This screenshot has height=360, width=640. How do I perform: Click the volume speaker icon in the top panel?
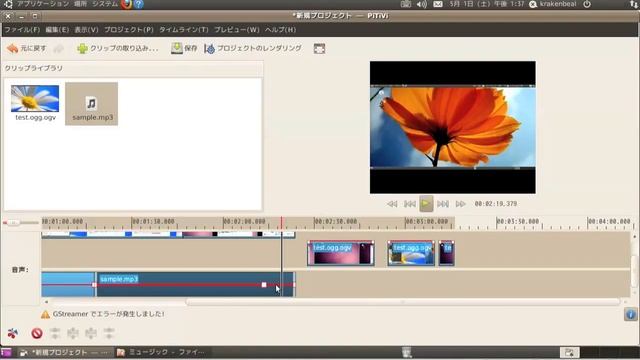point(422,4)
